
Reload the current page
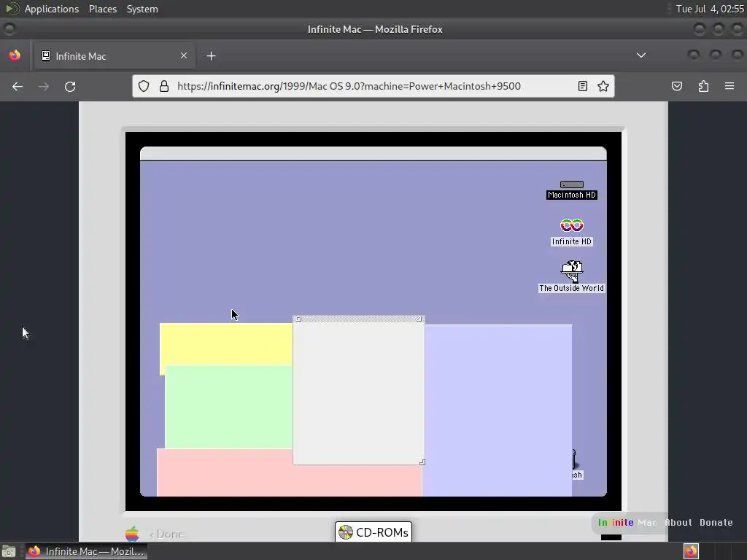coord(70,86)
